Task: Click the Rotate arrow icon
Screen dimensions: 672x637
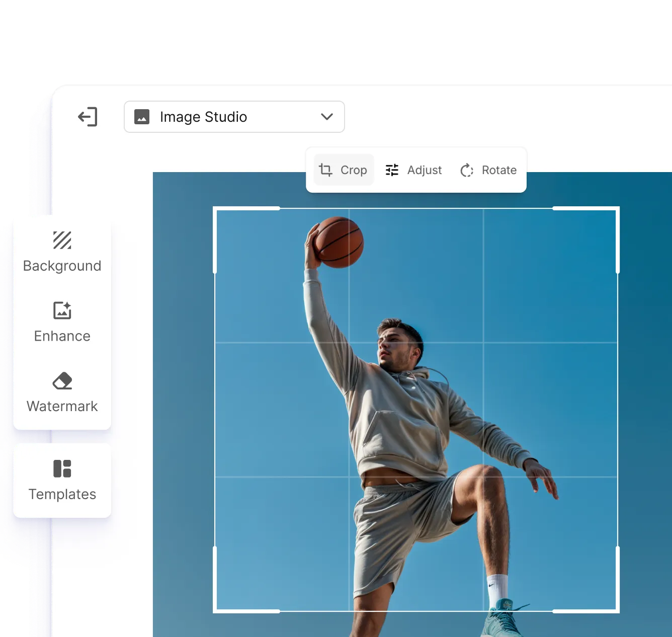Action: pos(466,170)
